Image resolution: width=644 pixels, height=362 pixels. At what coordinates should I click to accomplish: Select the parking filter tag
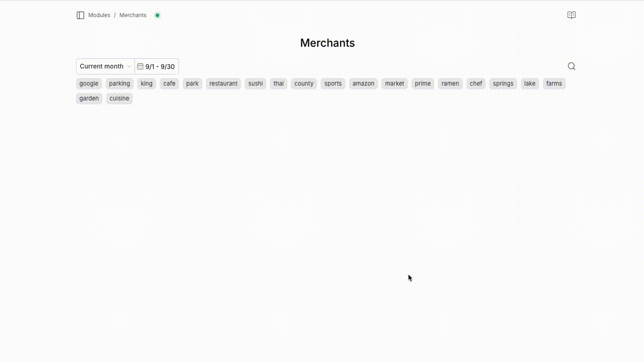[119, 83]
